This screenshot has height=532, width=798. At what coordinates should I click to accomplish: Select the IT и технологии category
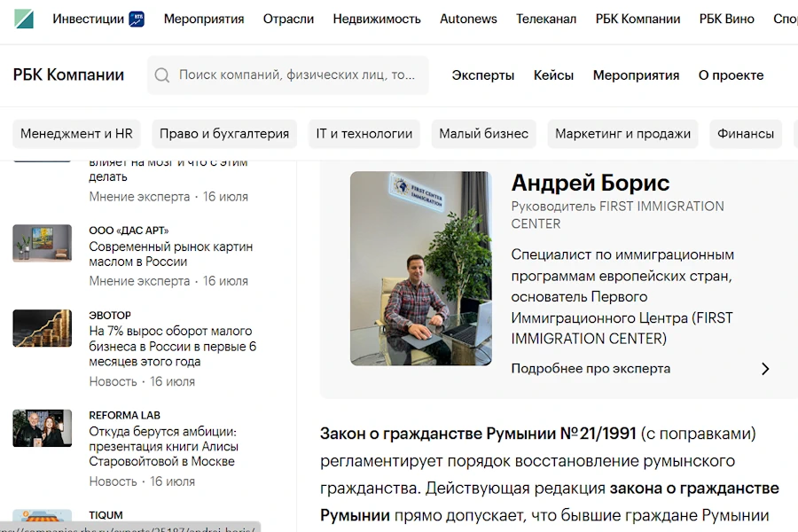(364, 133)
